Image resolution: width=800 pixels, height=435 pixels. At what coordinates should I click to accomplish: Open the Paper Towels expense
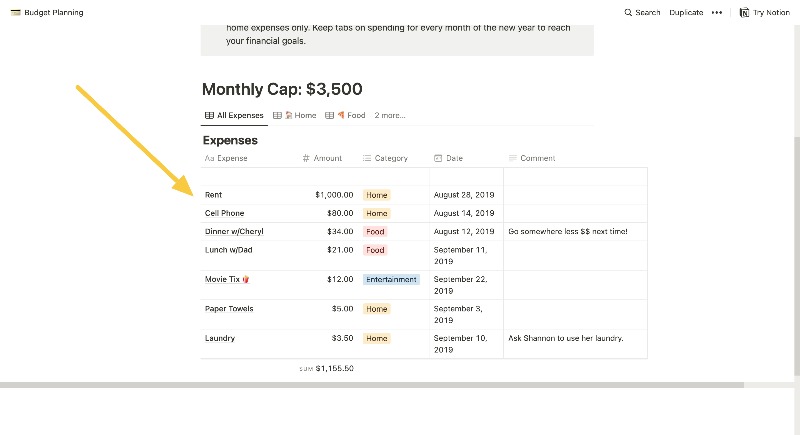[x=229, y=309]
